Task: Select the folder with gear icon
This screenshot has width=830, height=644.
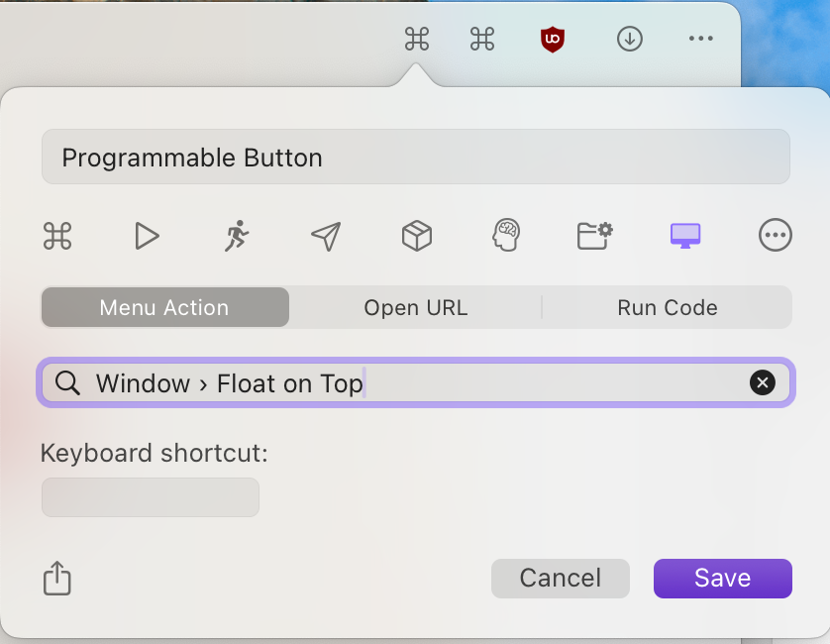Action: (x=595, y=236)
